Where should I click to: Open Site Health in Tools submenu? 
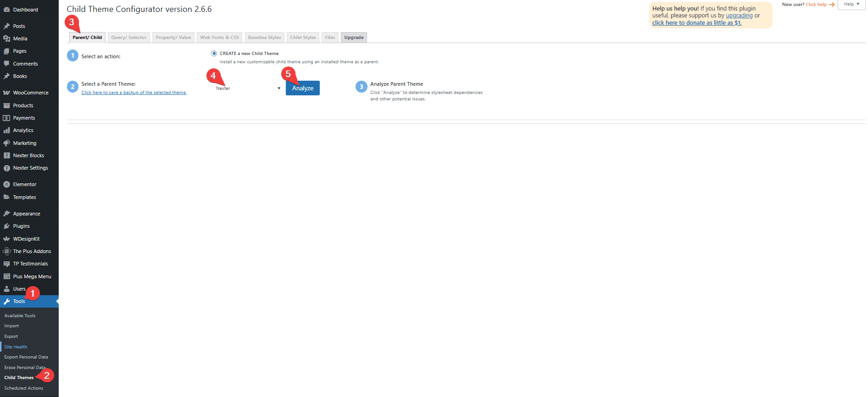point(16,347)
